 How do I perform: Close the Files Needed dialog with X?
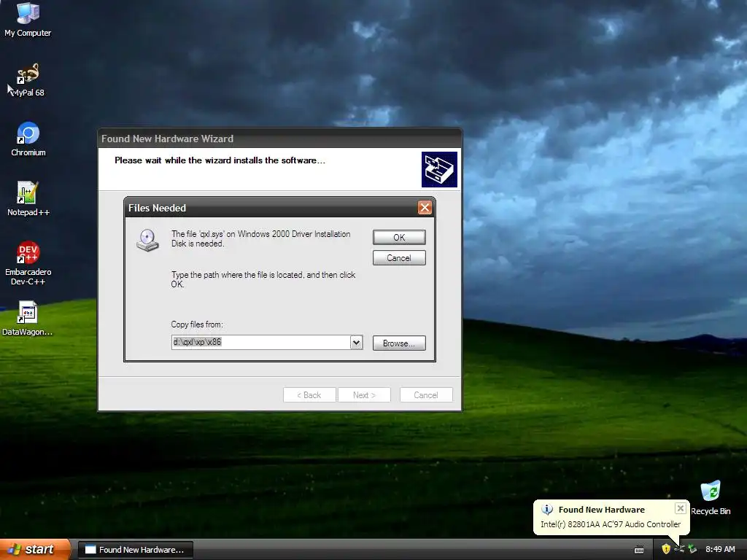(425, 208)
